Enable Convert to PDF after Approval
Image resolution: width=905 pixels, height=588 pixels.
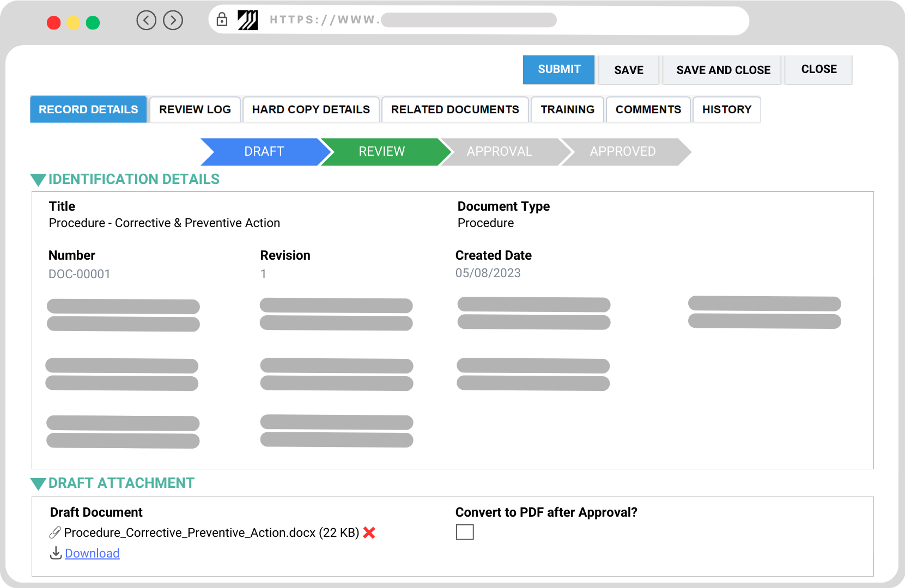pyautogui.click(x=465, y=532)
